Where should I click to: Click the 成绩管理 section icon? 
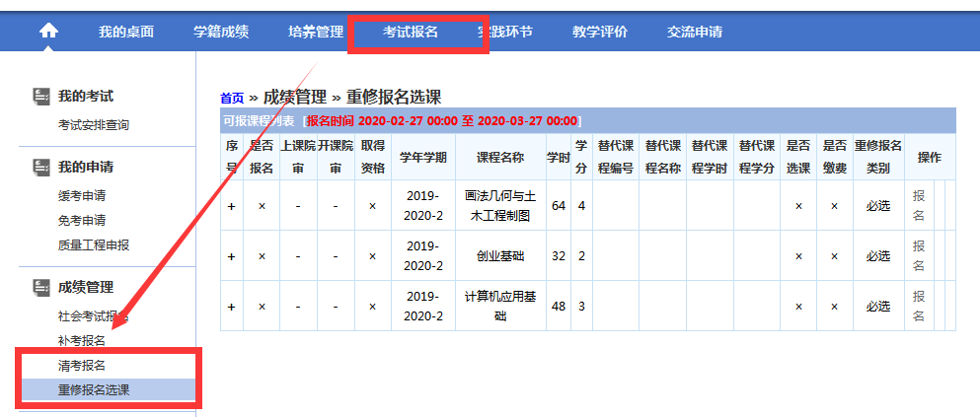pyautogui.click(x=41, y=287)
